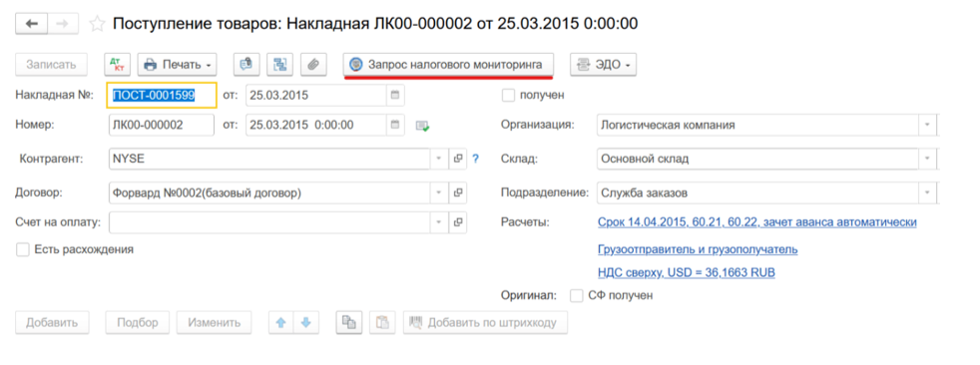Open the reports icon beside Печать
Image resolution: width=980 pixels, height=365 pixels.
(246, 64)
